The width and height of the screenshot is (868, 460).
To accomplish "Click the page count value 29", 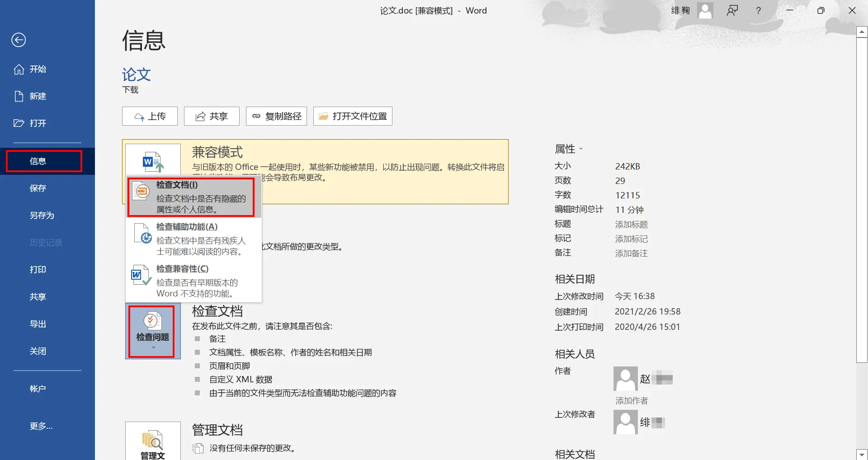I will (620, 181).
